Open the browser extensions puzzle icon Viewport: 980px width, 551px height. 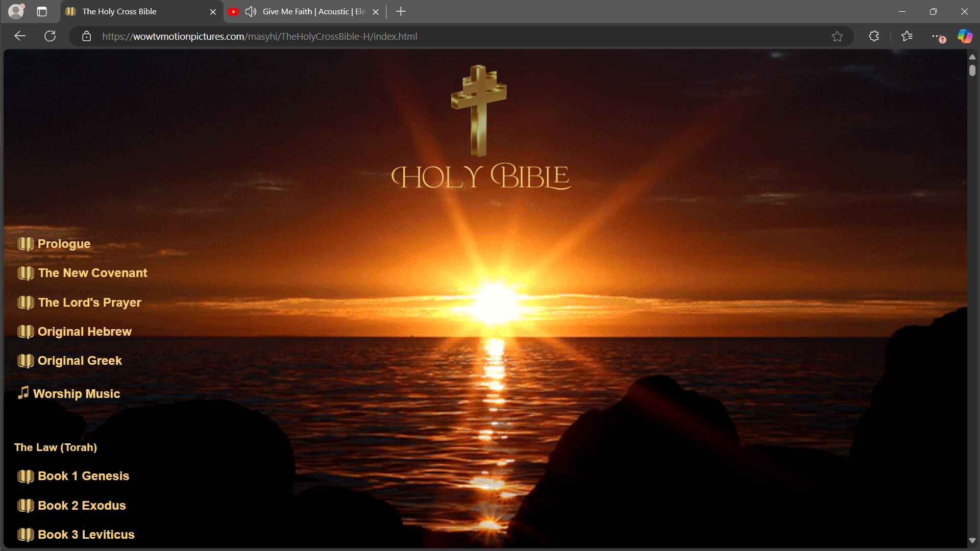point(874,36)
